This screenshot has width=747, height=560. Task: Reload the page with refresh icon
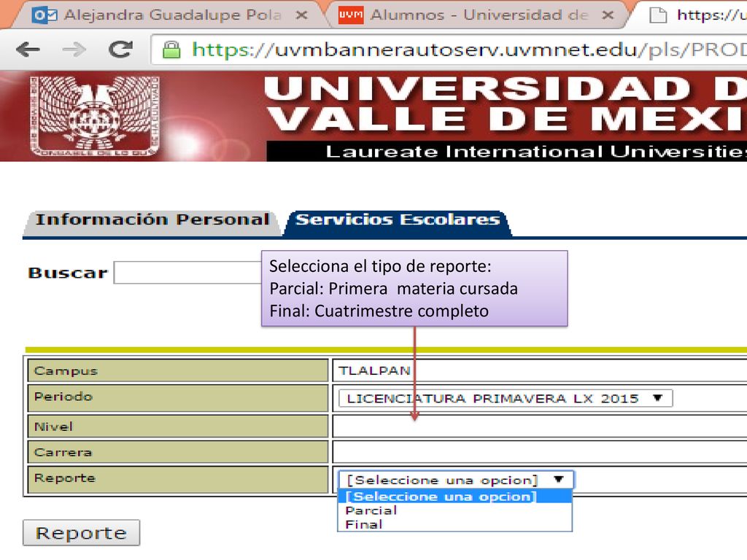click(x=120, y=50)
